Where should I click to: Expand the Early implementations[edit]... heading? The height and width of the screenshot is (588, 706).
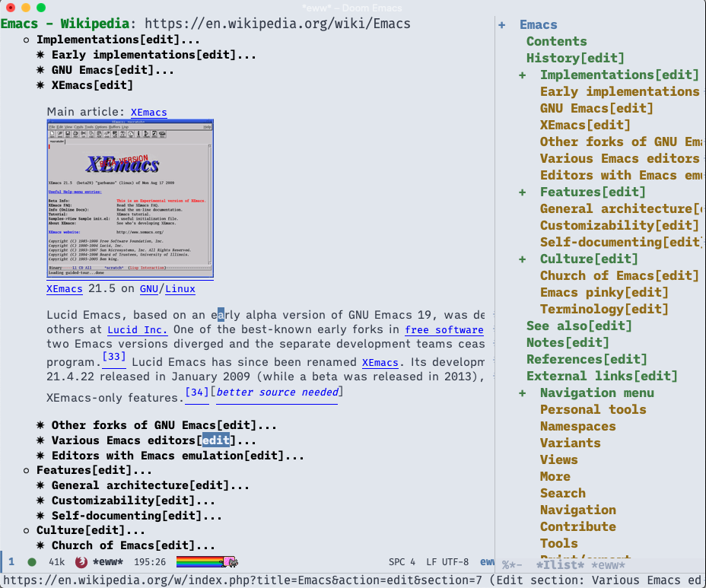(154, 55)
